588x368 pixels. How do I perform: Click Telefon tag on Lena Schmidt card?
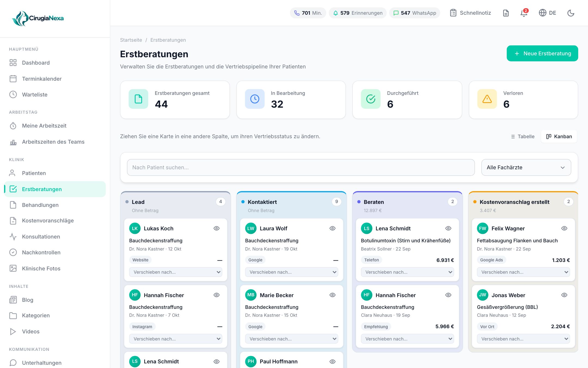[372, 260]
